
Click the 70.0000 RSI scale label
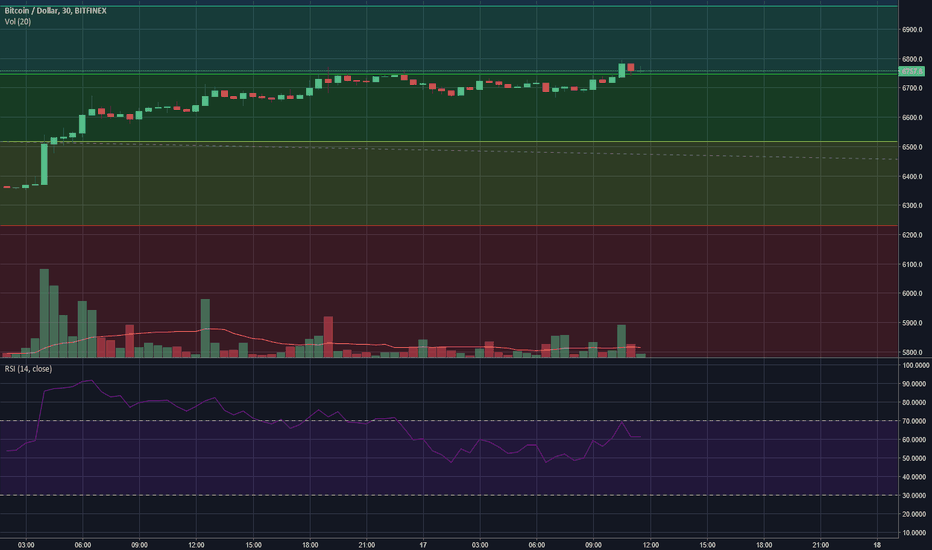915,421
